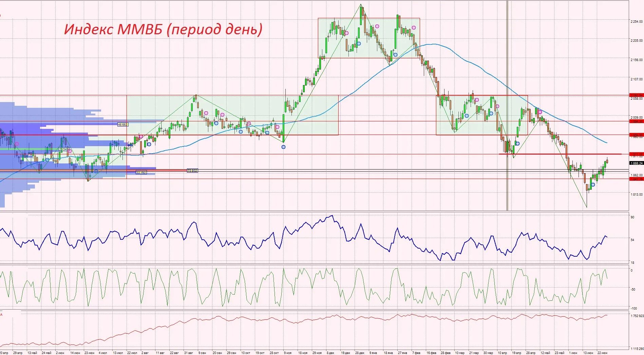Click the date label '19 апр'
Image resolution: width=644 pixels, height=355 pixels.
(516, 353)
